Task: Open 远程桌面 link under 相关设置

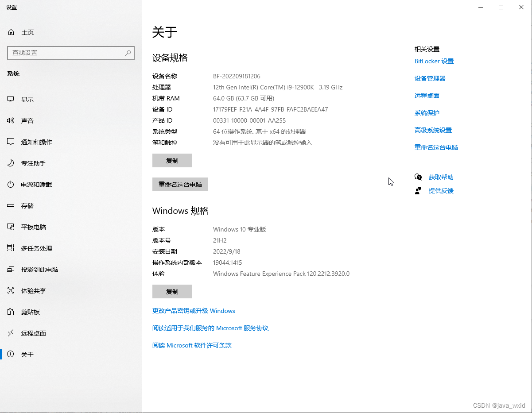Action: pyautogui.click(x=427, y=96)
